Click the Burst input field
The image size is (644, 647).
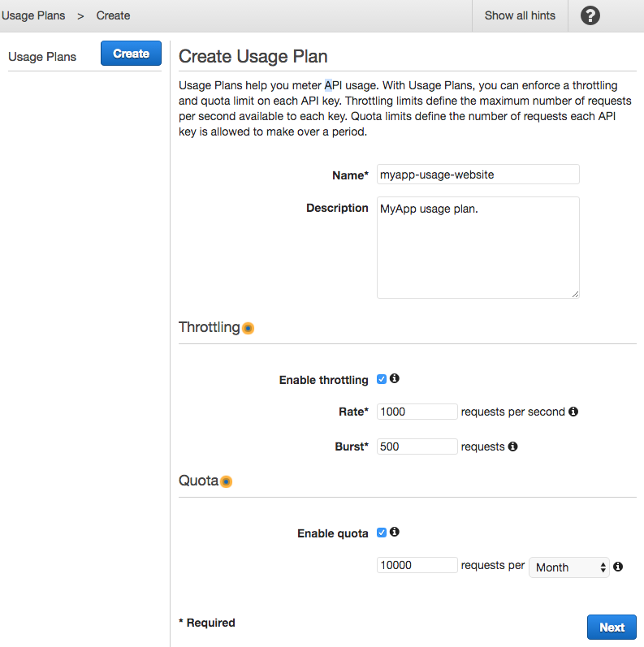[417, 446]
